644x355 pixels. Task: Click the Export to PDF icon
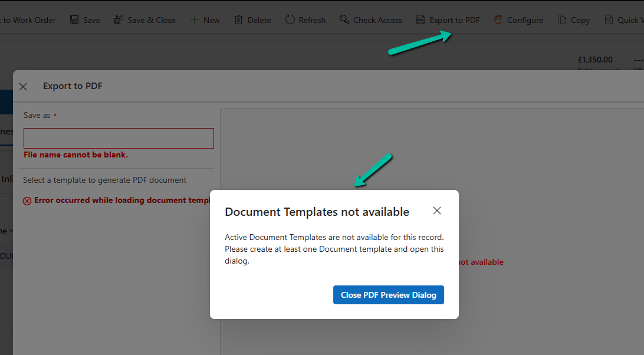pyautogui.click(x=420, y=20)
